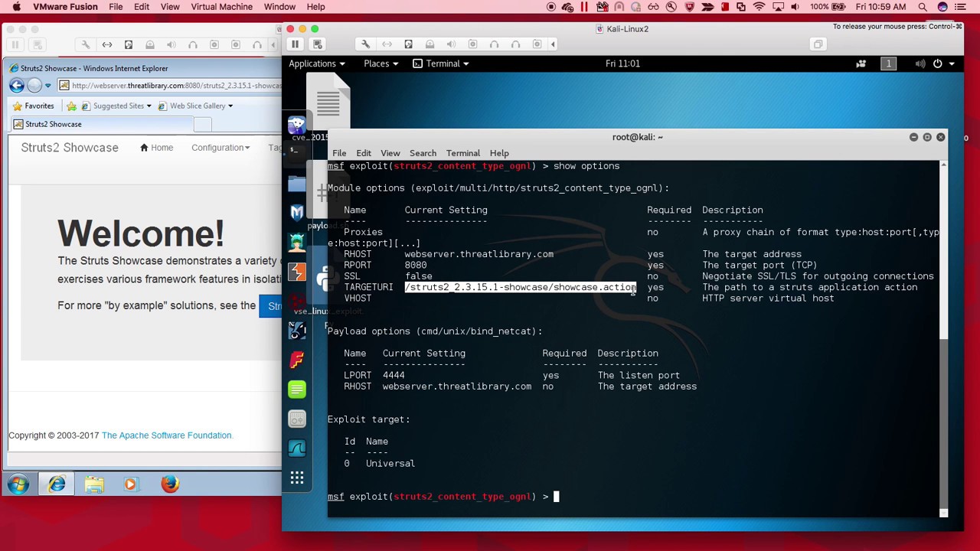Viewport: 980px width, 551px height.
Task: Open The Apache Software Foundation link
Action: (166, 435)
